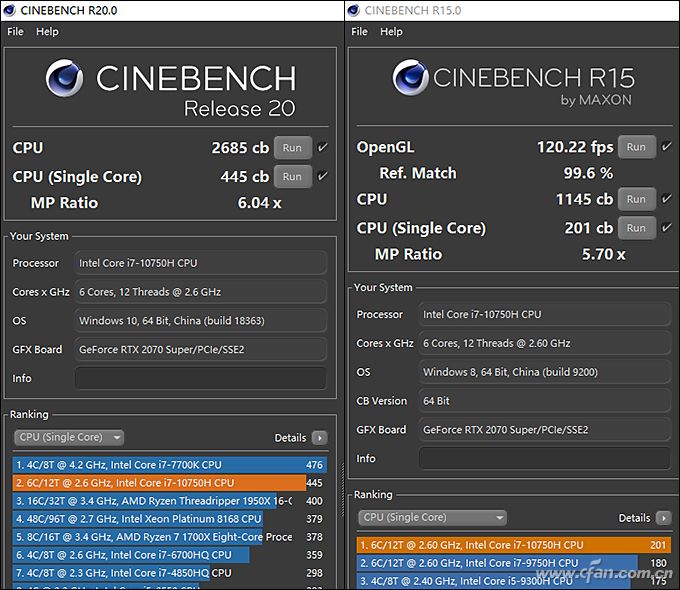Open Details arrow in R20 Ranking panel
Viewport: 680px width, 590px height.
coord(320,438)
